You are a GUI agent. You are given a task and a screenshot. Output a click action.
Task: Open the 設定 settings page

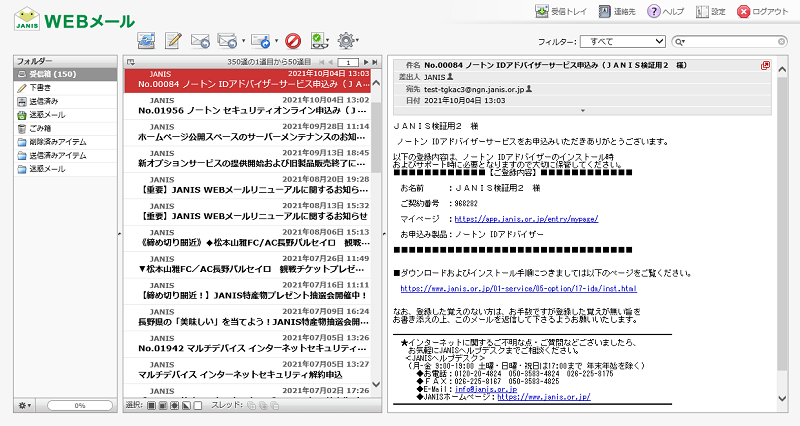711,11
